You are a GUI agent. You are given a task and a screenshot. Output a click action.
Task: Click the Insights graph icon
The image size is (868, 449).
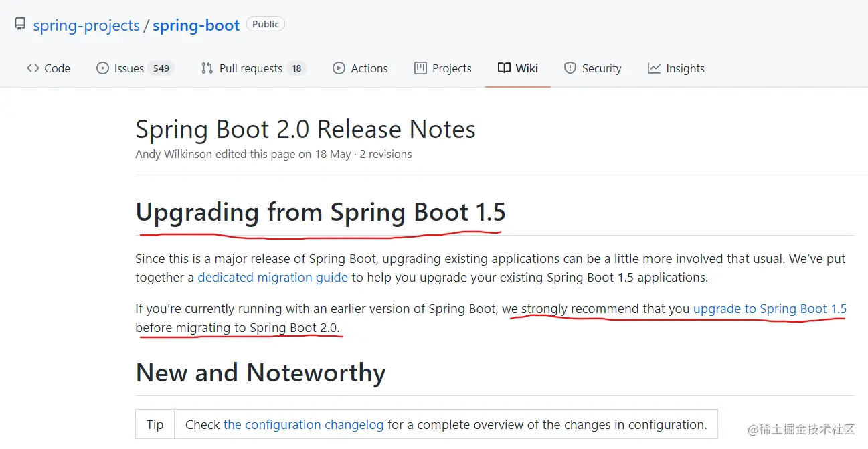pos(654,68)
